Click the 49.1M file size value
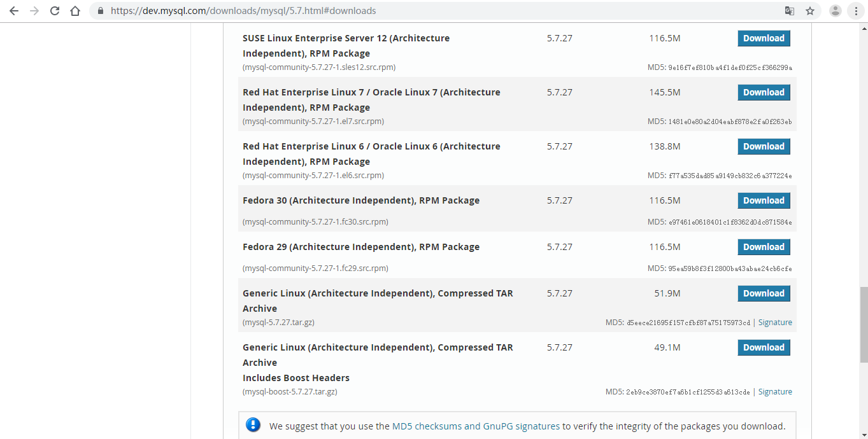The image size is (868, 439). pyautogui.click(x=667, y=347)
